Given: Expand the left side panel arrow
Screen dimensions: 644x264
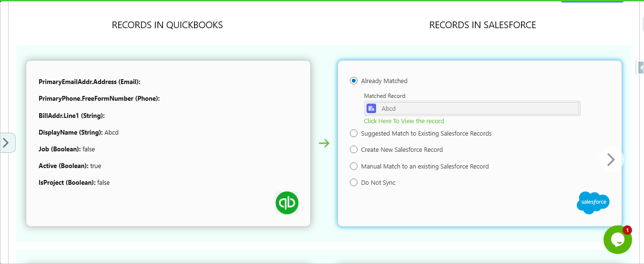Looking at the screenshot, I should coord(7,142).
